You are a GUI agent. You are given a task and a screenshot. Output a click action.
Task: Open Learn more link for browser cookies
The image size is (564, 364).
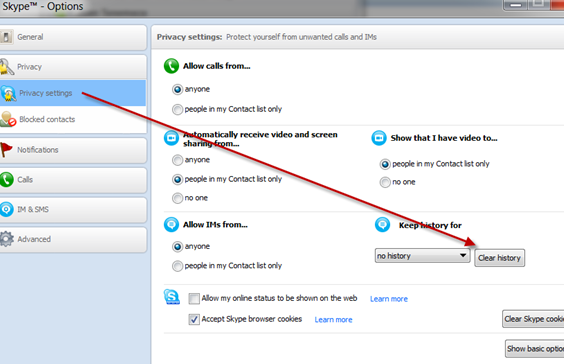[x=333, y=320]
